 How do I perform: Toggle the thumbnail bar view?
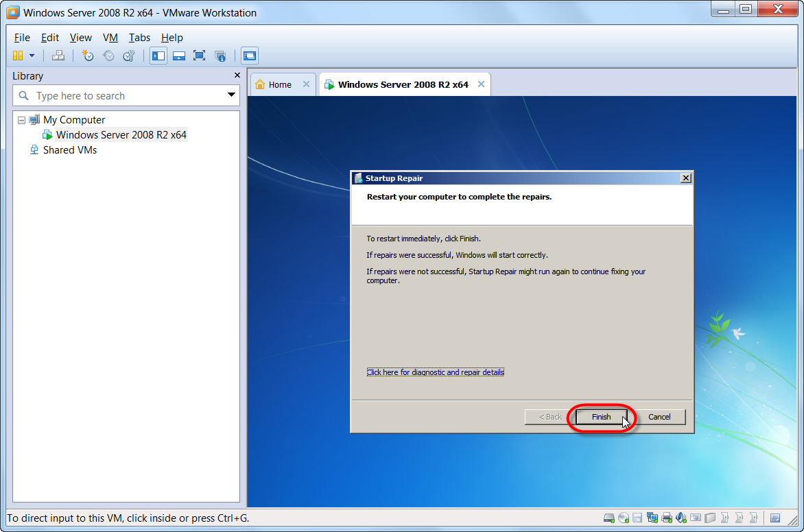[179, 56]
